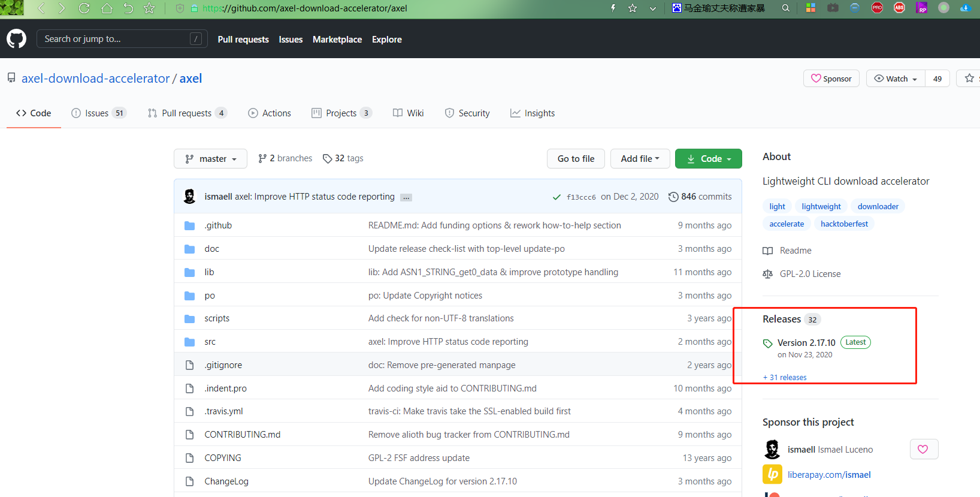This screenshot has width=980, height=497.
Task: Click the Sponsor button
Action: [831, 79]
